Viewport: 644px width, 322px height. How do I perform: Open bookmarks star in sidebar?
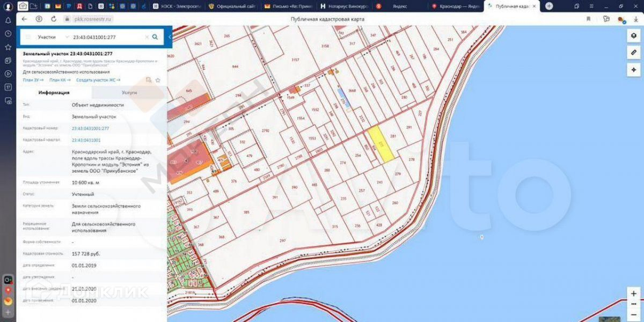pos(8,47)
